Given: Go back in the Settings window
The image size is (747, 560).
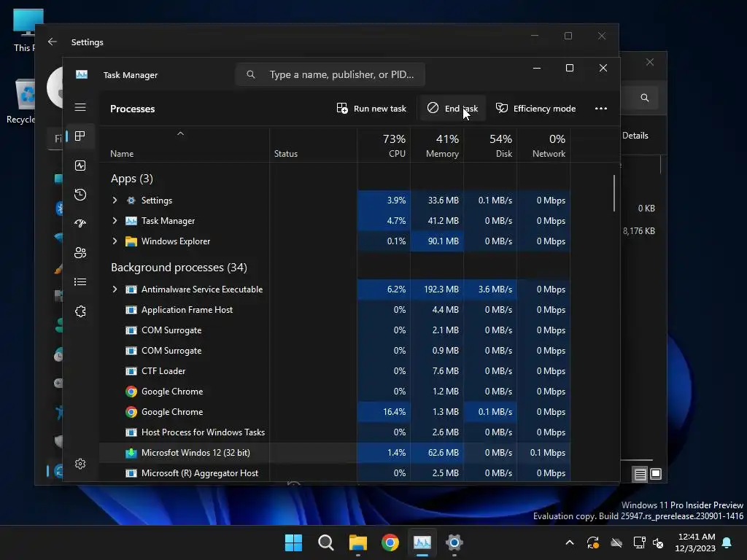Looking at the screenshot, I should click(53, 42).
